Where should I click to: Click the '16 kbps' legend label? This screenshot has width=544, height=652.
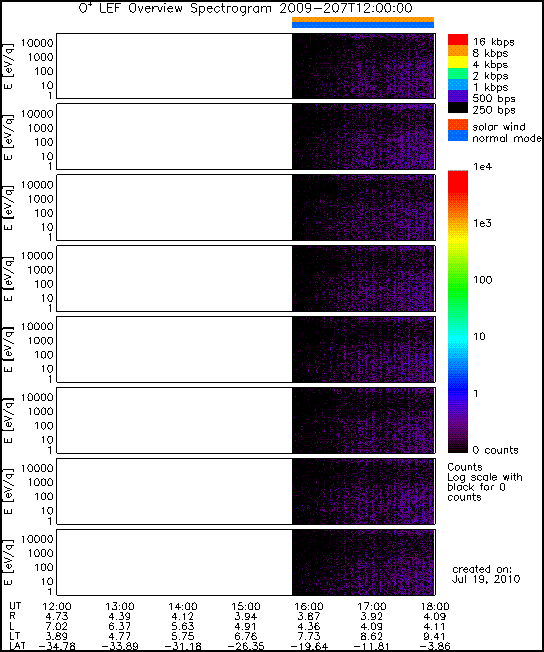coord(494,42)
